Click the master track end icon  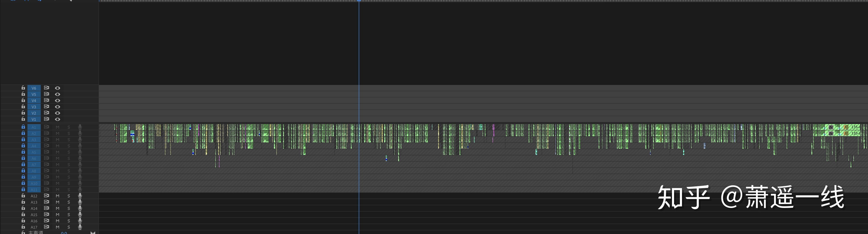pos(93,233)
